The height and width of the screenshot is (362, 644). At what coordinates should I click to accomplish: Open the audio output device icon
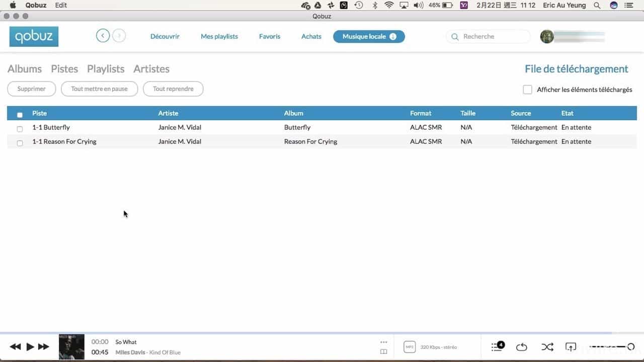pyautogui.click(x=571, y=347)
